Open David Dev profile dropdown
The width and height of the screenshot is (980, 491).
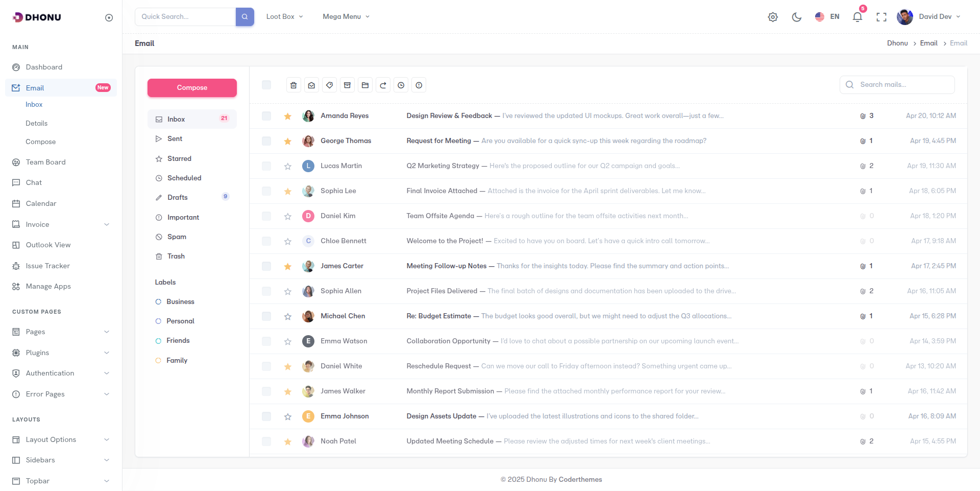(929, 17)
